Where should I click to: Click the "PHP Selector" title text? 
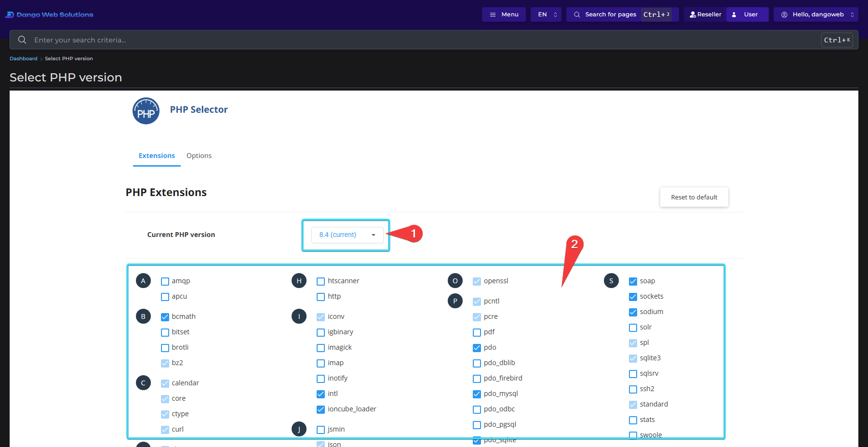(x=199, y=109)
